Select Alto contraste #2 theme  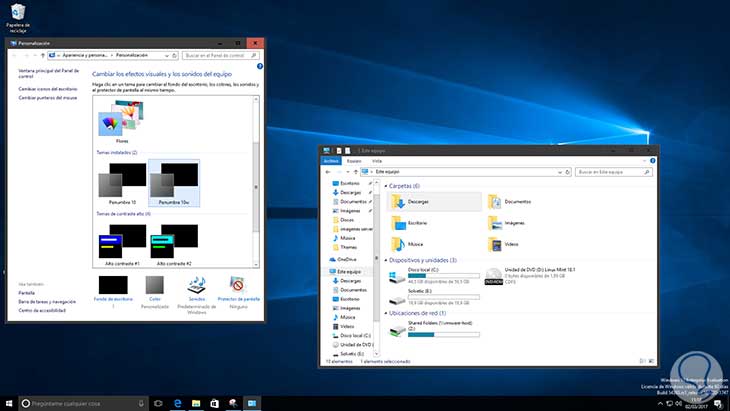(x=174, y=244)
